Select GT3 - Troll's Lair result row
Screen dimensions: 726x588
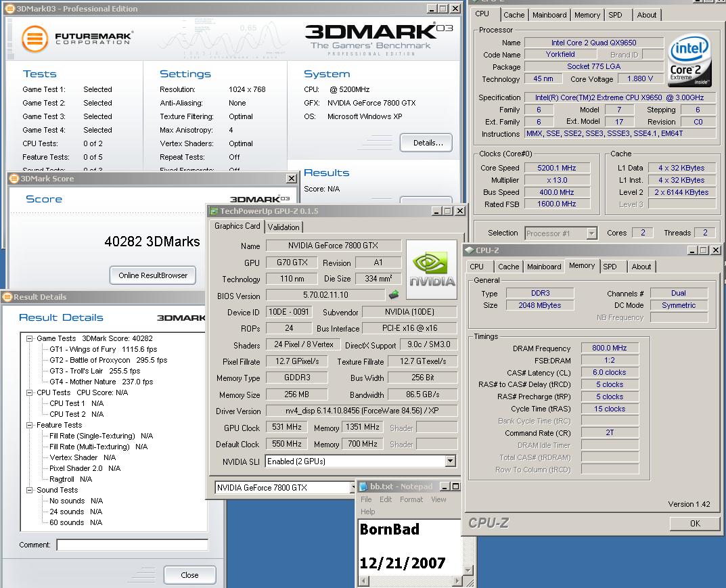click(95, 371)
